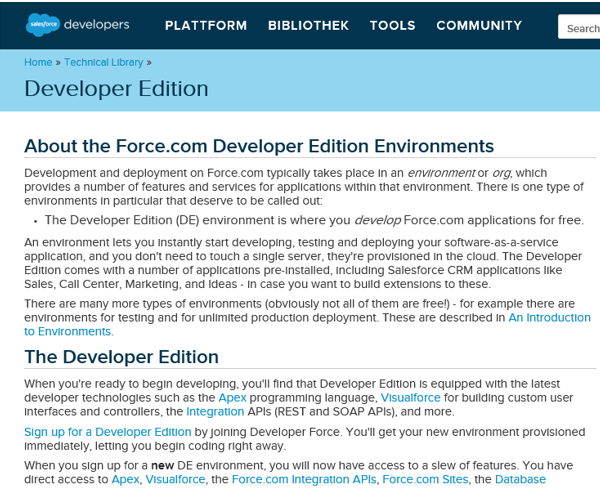The height and width of the screenshot is (494, 600).
Task: Open the COMMUNITY menu
Action: point(478,26)
